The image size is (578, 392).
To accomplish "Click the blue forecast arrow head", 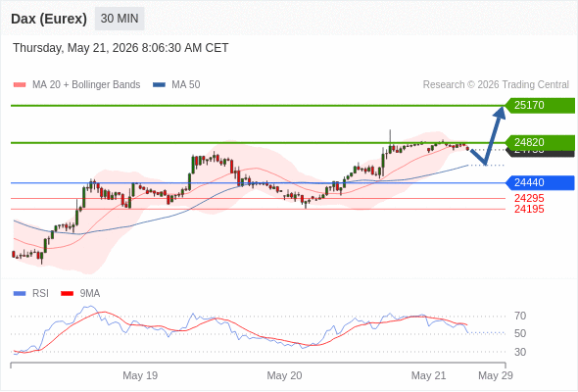I will [x=501, y=112].
